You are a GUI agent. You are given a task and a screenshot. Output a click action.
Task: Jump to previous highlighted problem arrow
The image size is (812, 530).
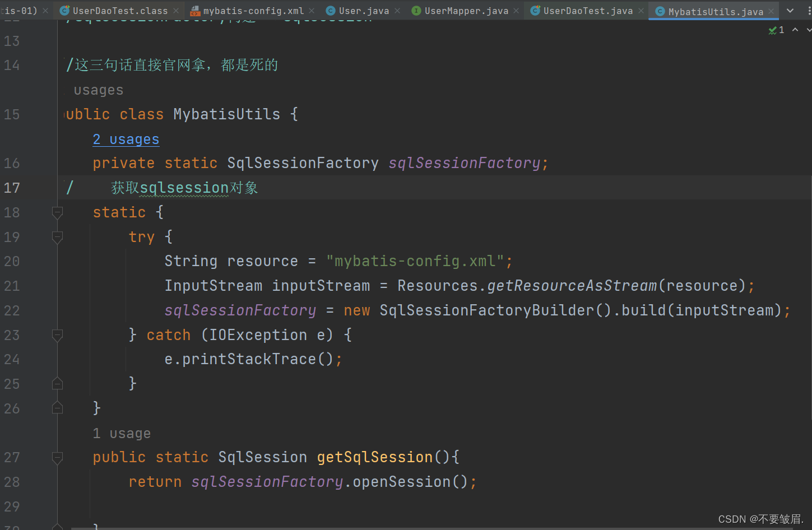tap(795, 30)
